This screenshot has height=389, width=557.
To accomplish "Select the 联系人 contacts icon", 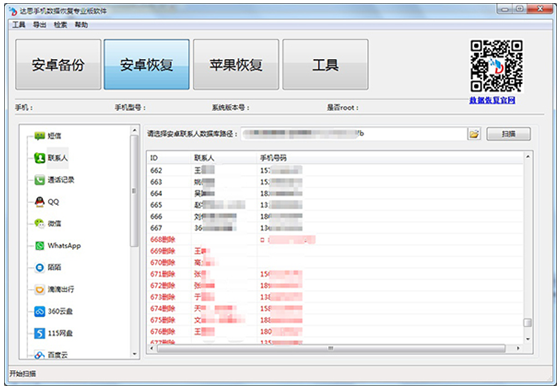I will (x=39, y=158).
